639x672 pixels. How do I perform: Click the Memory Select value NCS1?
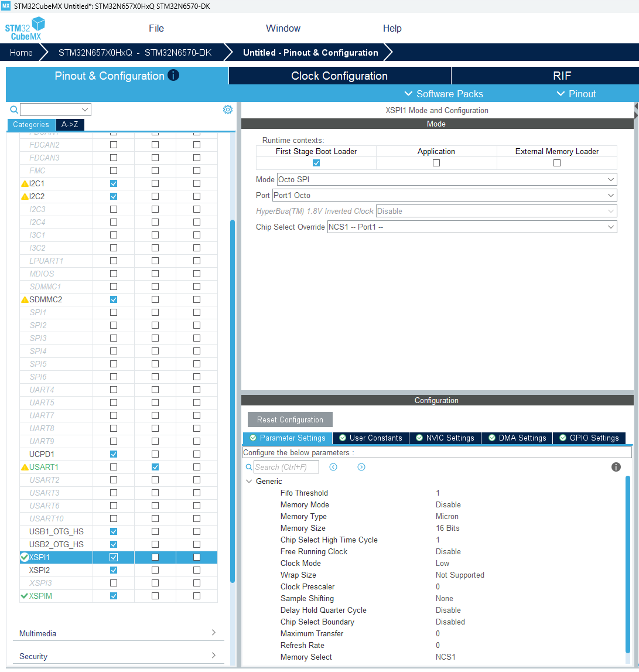coord(446,657)
